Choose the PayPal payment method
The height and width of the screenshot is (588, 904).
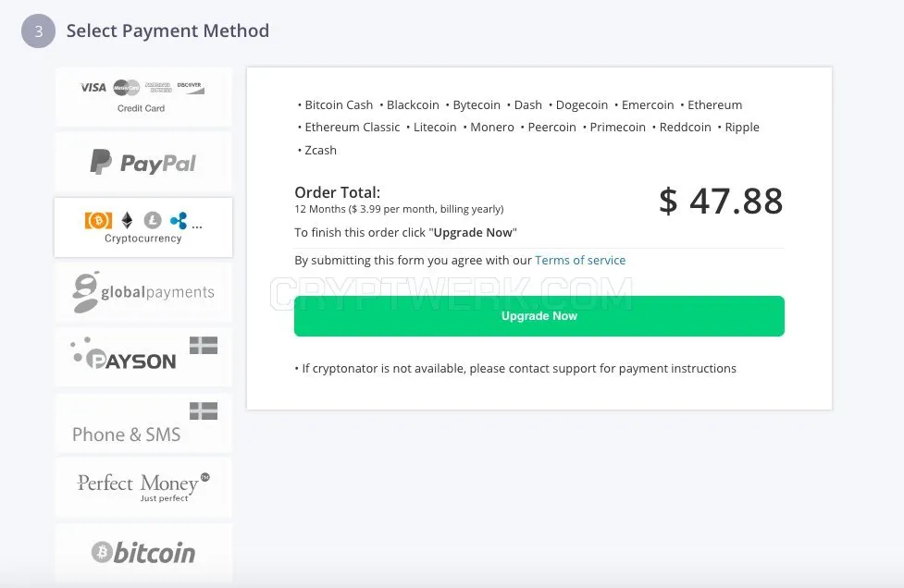pos(143,163)
